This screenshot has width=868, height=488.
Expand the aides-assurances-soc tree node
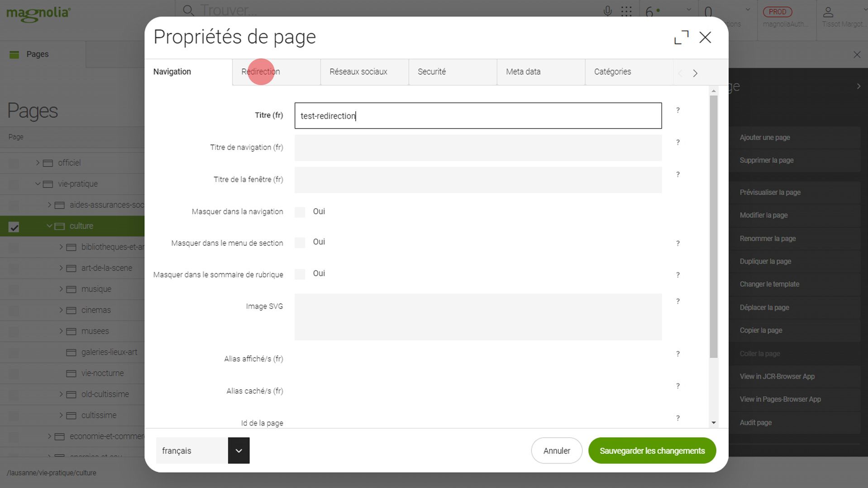(x=49, y=205)
